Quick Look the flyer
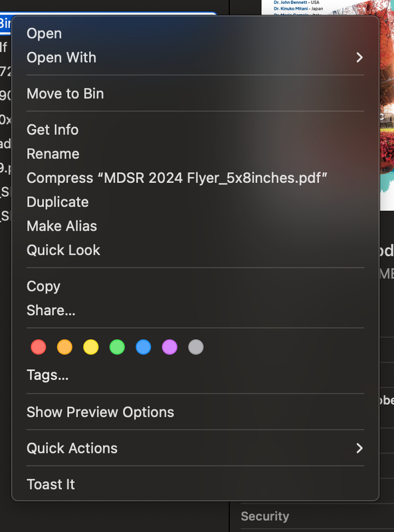The height and width of the screenshot is (532, 394). coord(63,250)
